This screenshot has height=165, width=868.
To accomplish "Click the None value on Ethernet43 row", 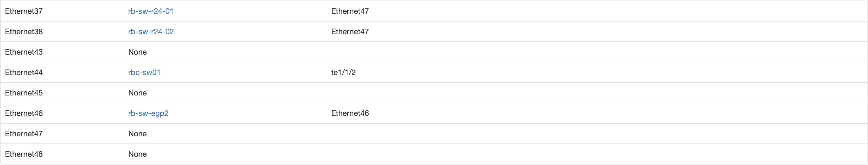I will point(137,52).
